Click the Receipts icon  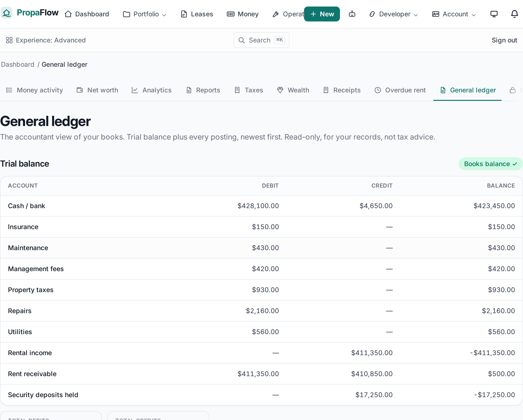pos(326,90)
